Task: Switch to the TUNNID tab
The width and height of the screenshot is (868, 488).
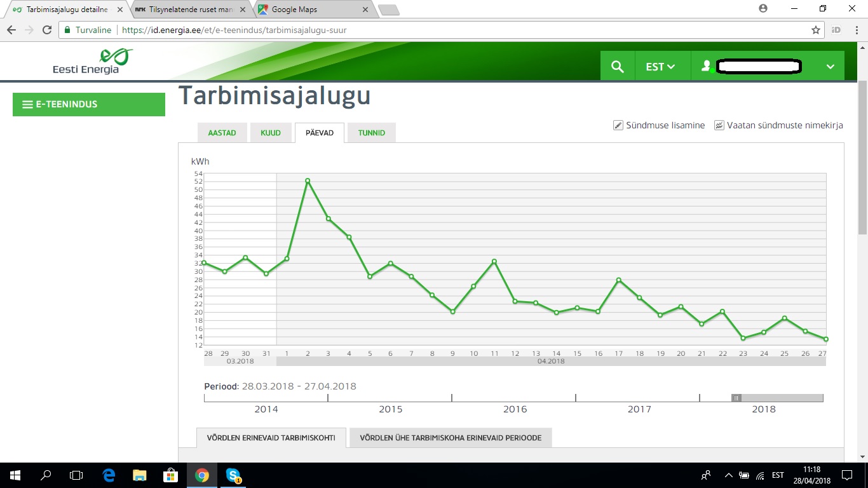Action: [x=371, y=133]
